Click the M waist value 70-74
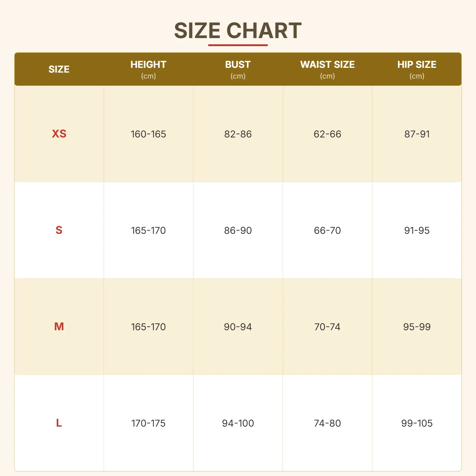476x476 pixels. coord(327,327)
